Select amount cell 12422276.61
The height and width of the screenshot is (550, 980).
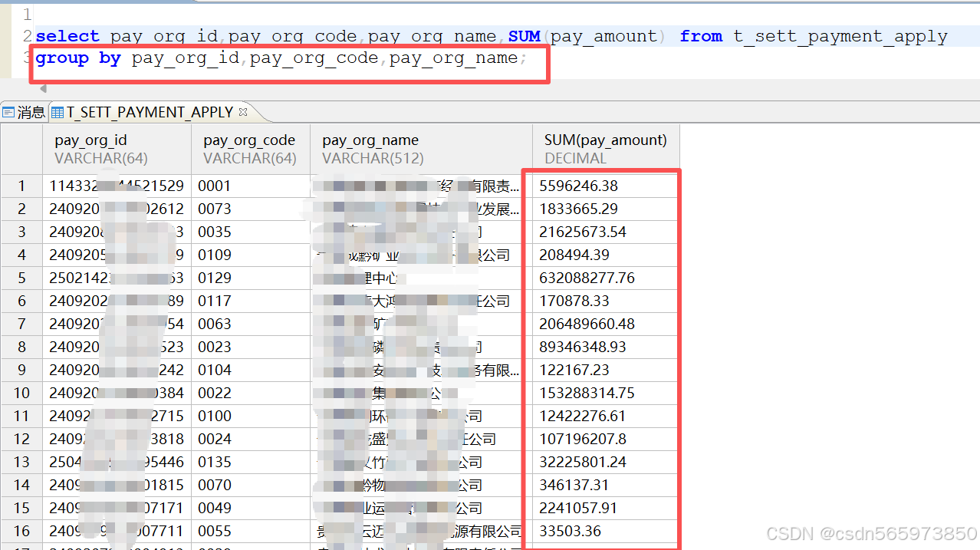(x=606, y=416)
